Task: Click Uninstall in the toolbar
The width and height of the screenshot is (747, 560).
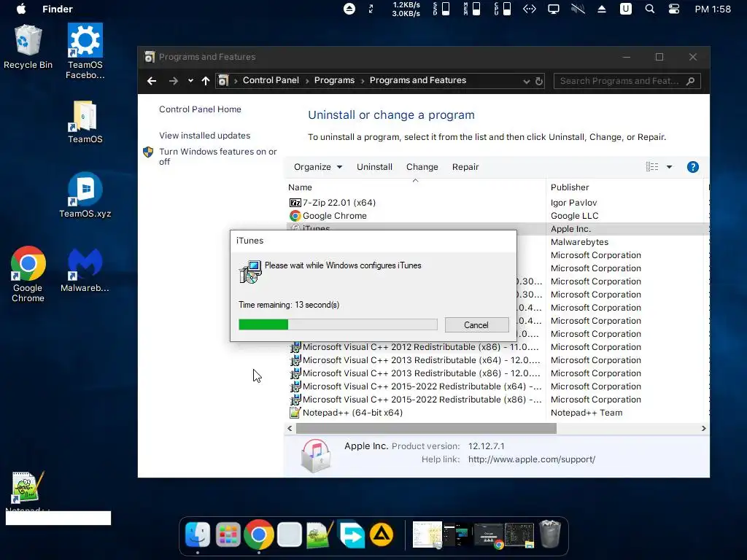Action: (x=374, y=167)
